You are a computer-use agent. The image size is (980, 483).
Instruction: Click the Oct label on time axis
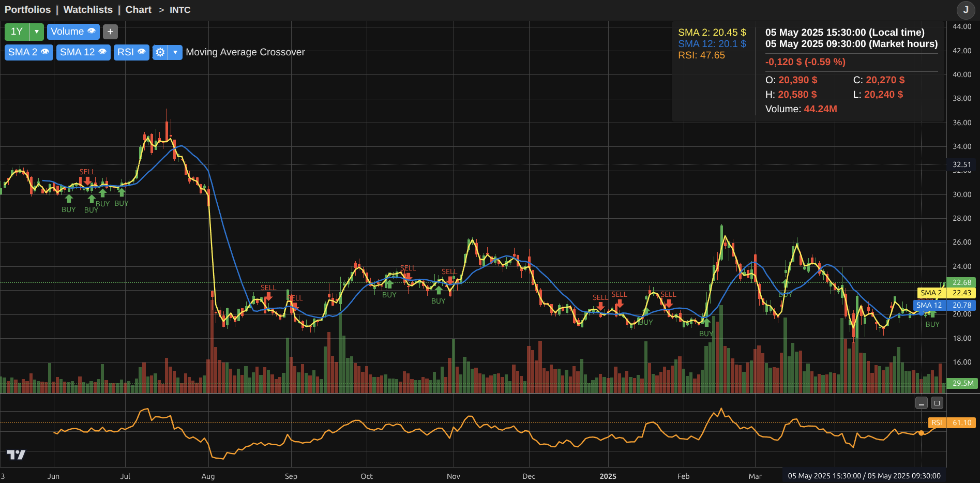coord(367,476)
